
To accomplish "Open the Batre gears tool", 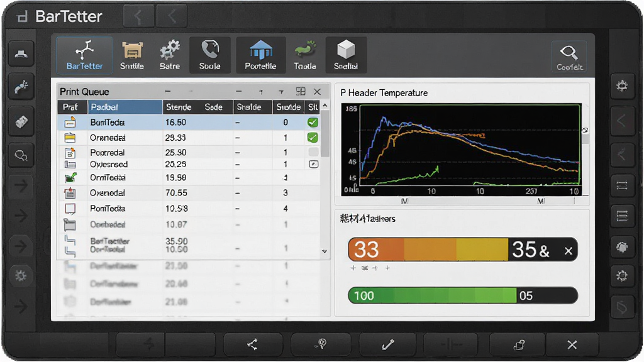I will [170, 55].
